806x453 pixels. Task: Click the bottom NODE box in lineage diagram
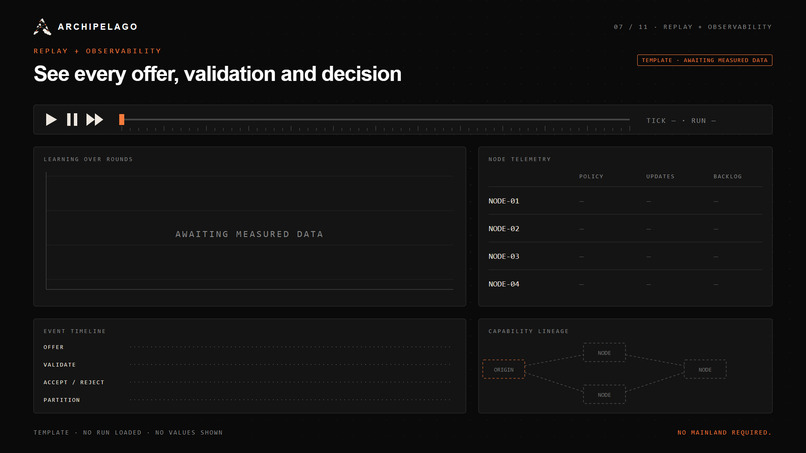[604, 395]
